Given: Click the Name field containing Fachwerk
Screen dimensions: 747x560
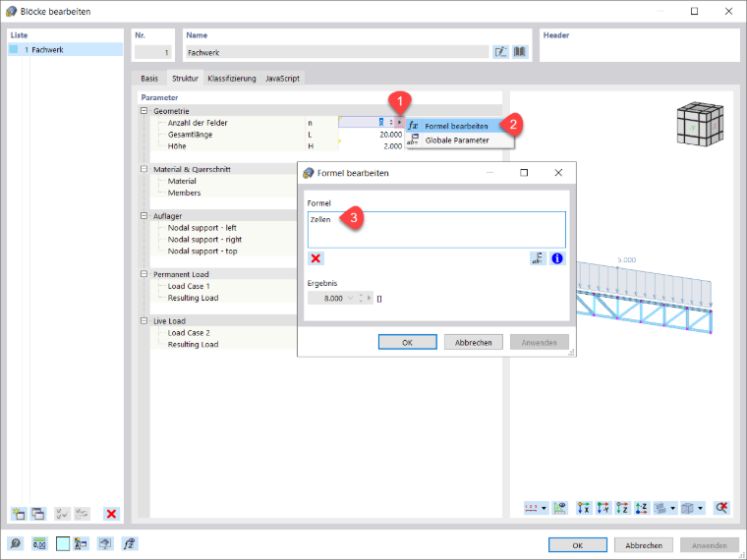Looking at the screenshot, I should click(x=337, y=52).
